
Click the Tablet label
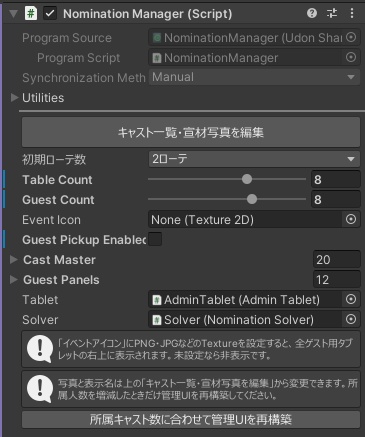40,300
